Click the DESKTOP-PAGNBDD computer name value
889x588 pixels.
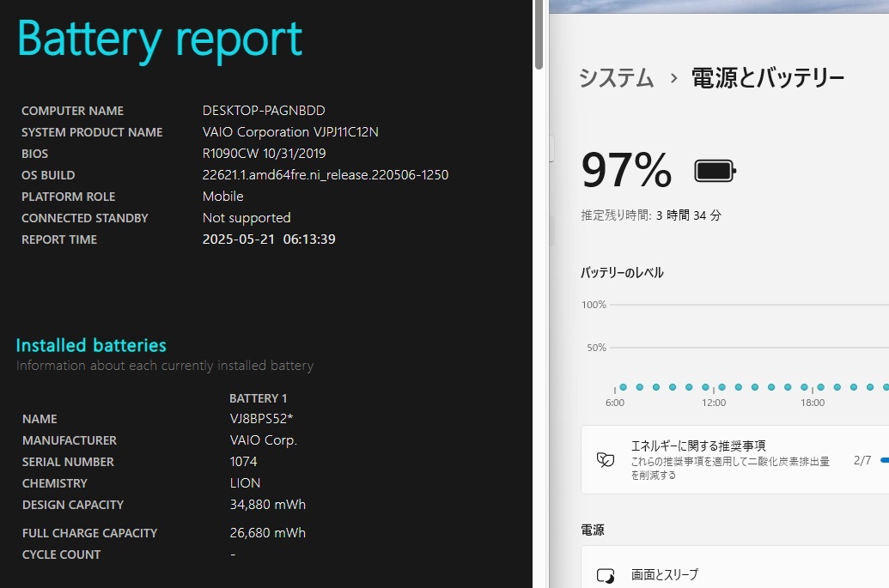click(x=264, y=111)
